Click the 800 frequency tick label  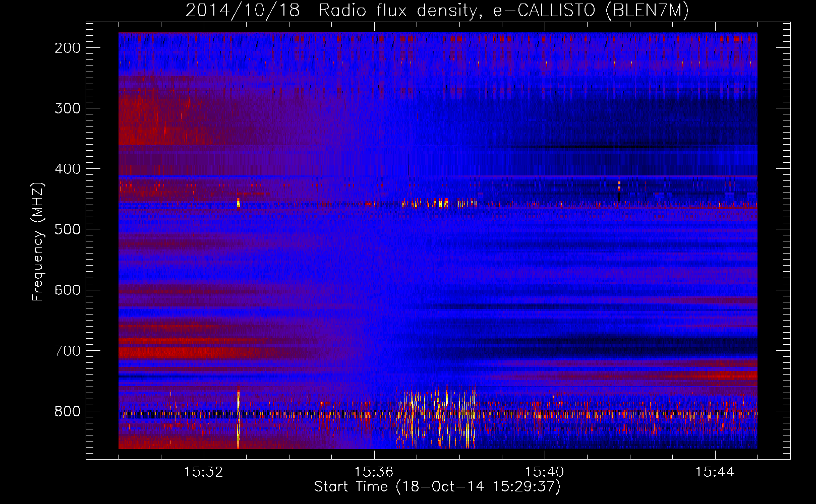68,411
